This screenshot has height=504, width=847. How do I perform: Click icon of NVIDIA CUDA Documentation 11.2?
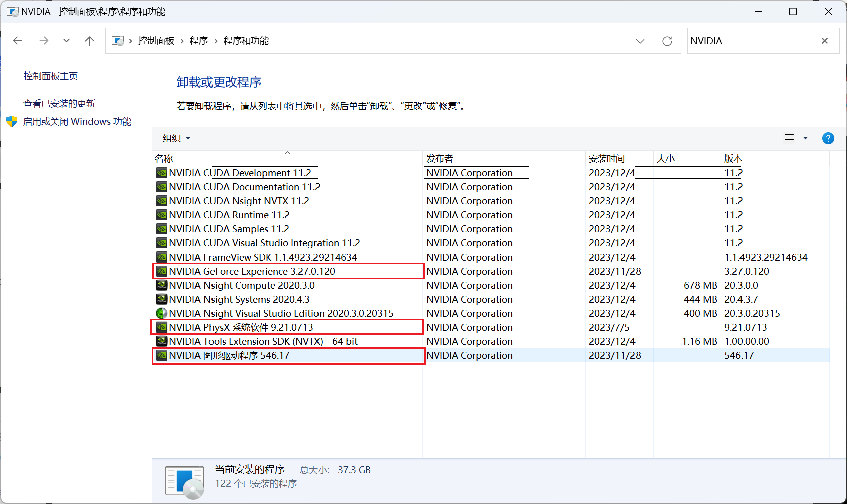click(x=162, y=187)
